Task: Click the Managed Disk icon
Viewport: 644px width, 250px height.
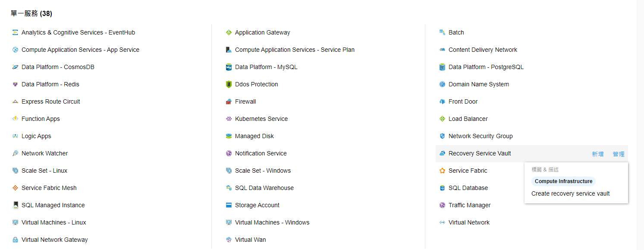Action: (x=229, y=136)
